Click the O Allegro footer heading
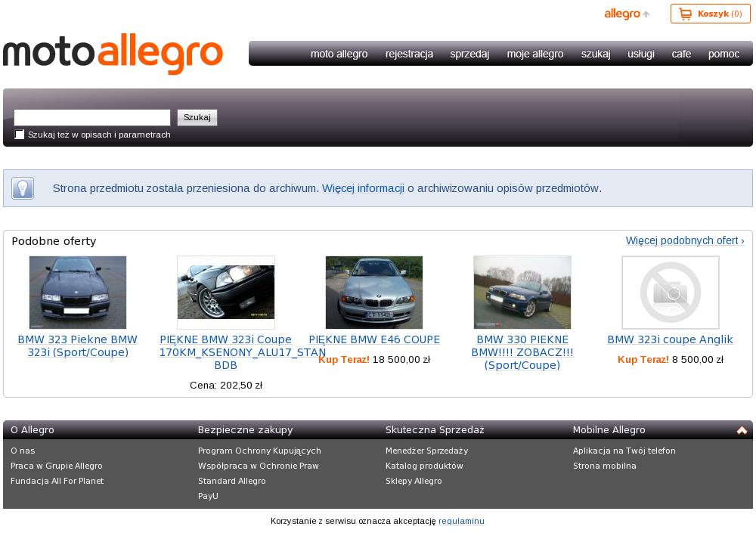Viewport: 756px width, 536px height. (x=33, y=430)
